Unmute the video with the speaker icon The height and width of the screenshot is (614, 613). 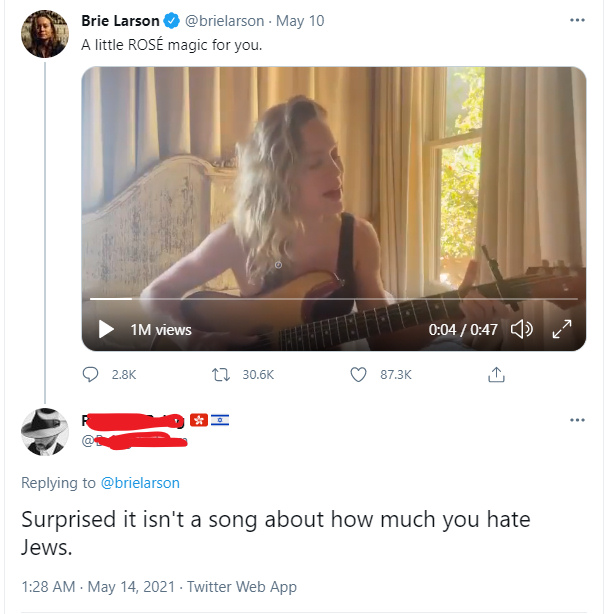click(x=521, y=329)
